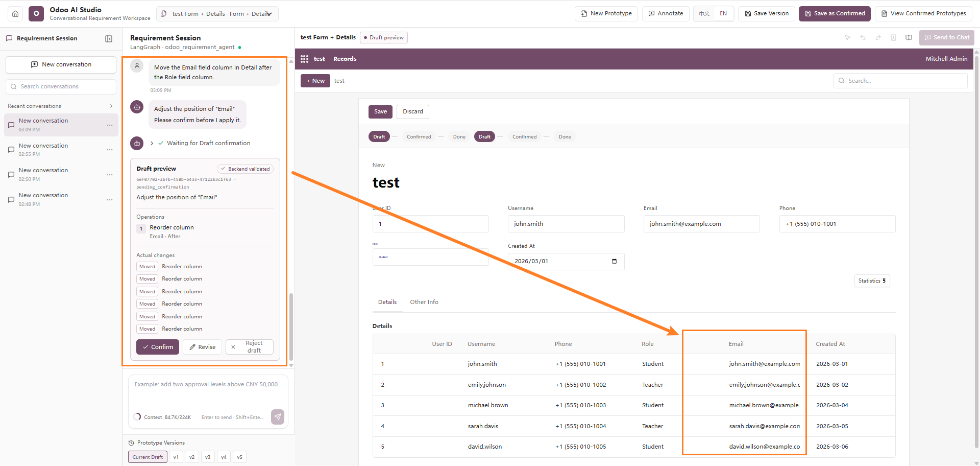Revise the draft
The image size is (980, 466).
coord(203,347)
